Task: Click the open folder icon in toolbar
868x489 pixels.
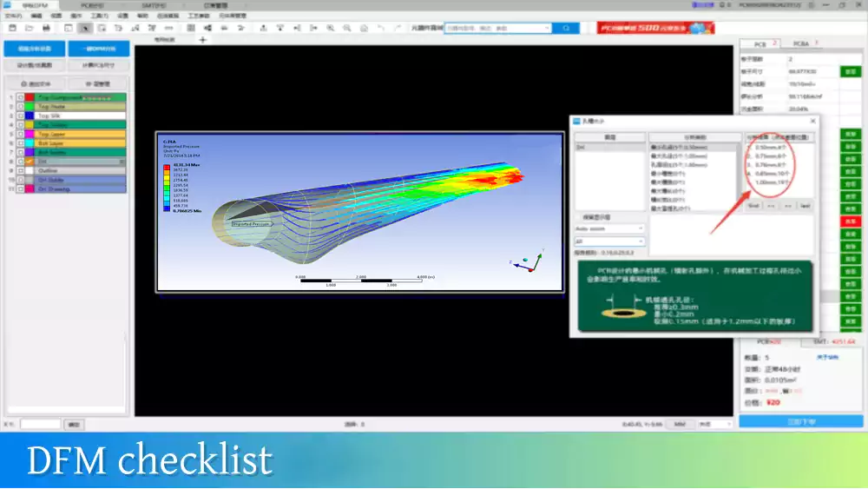Action: (x=30, y=28)
